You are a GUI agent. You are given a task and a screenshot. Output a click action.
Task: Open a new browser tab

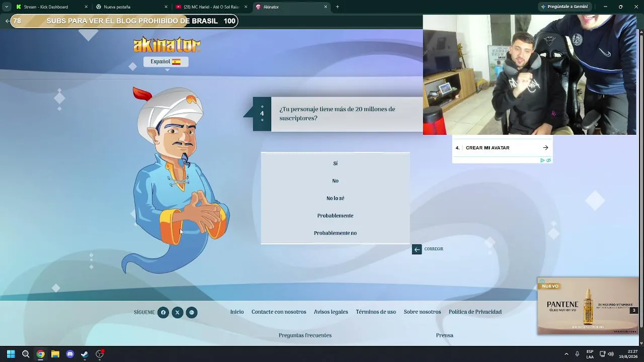(337, 7)
